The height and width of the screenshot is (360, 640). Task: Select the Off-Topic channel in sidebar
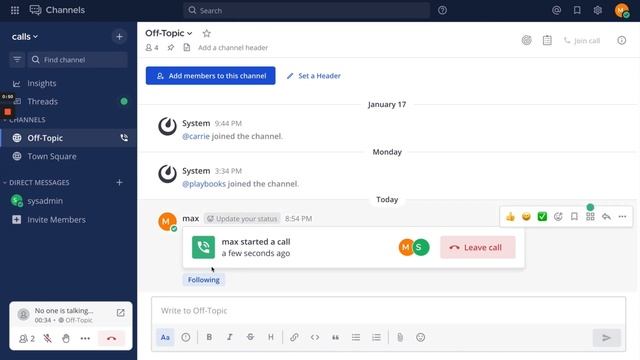pyautogui.click(x=45, y=138)
